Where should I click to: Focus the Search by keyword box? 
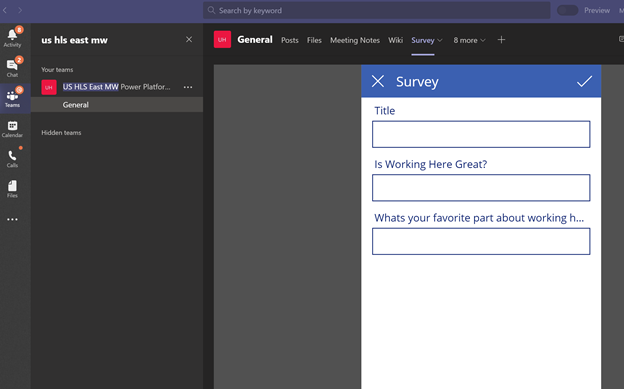pyautogui.click(x=376, y=10)
